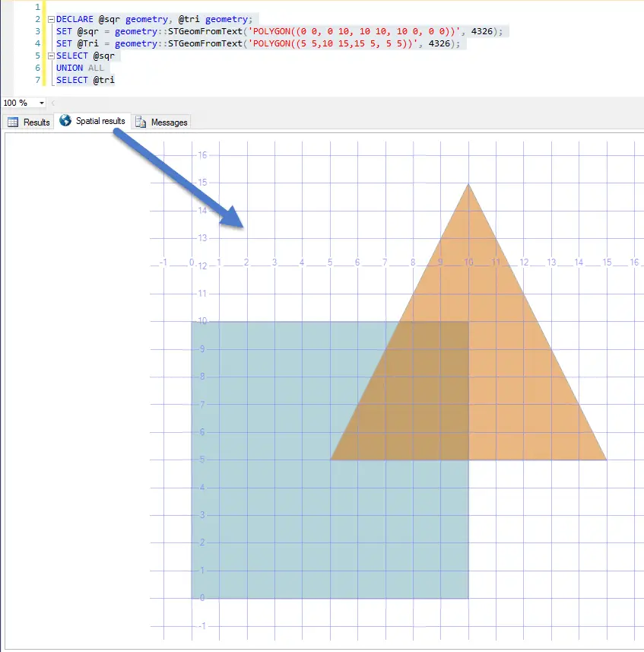Click the DECLARE keyword on line 2

pos(75,19)
